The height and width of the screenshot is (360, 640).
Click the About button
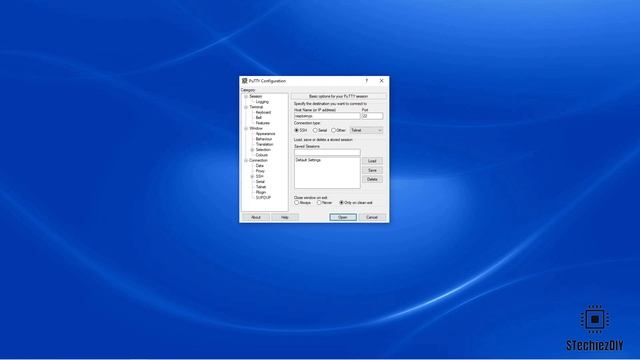[256, 217]
